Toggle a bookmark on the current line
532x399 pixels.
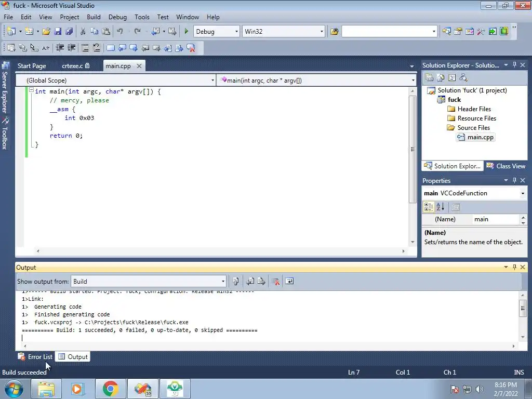(x=111, y=48)
